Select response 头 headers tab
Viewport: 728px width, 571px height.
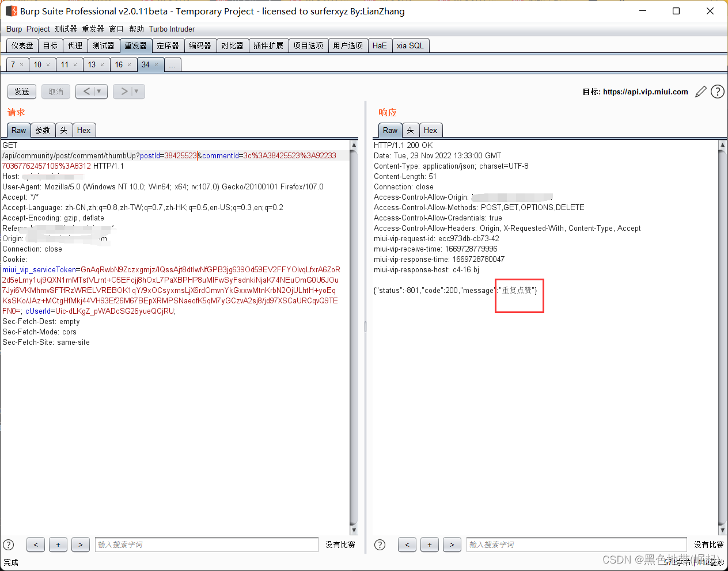coord(411,130)
